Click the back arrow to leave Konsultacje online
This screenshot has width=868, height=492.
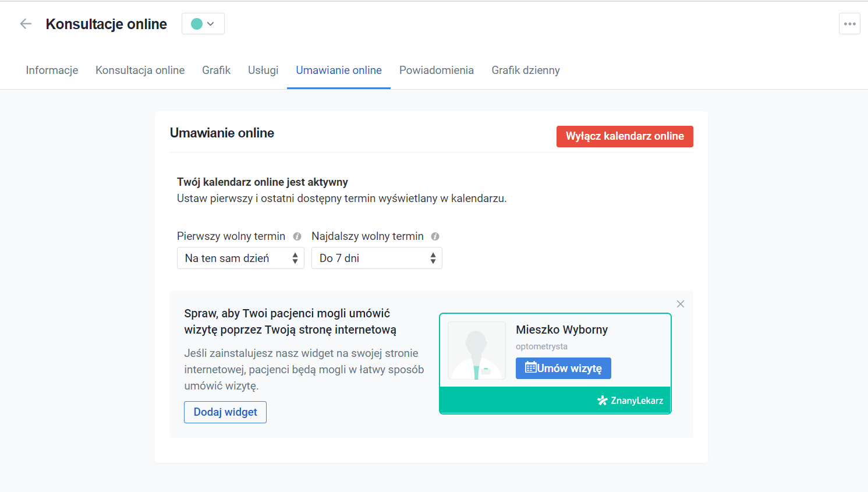tap(26, 23)
